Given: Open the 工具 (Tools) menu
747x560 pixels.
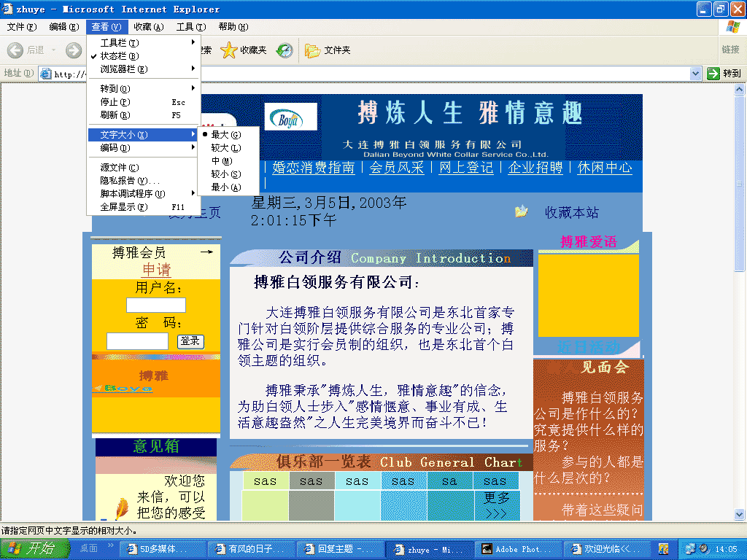Looking at the screenshot, I should (x=190, y=27).
